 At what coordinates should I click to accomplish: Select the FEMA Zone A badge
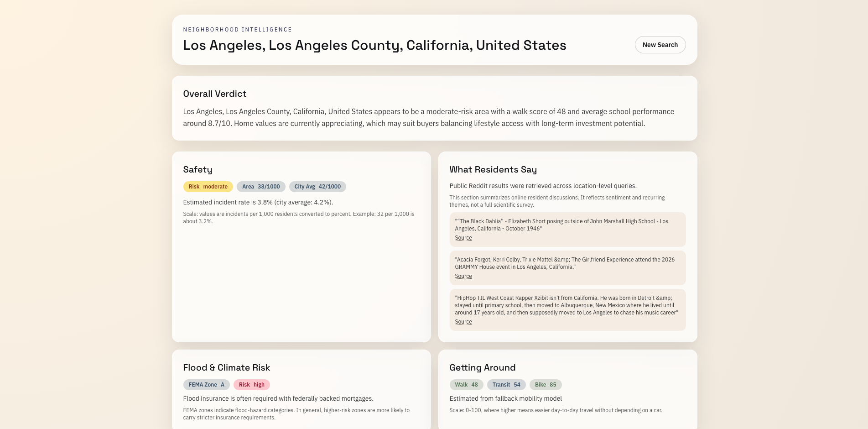(x=207, y=385)
